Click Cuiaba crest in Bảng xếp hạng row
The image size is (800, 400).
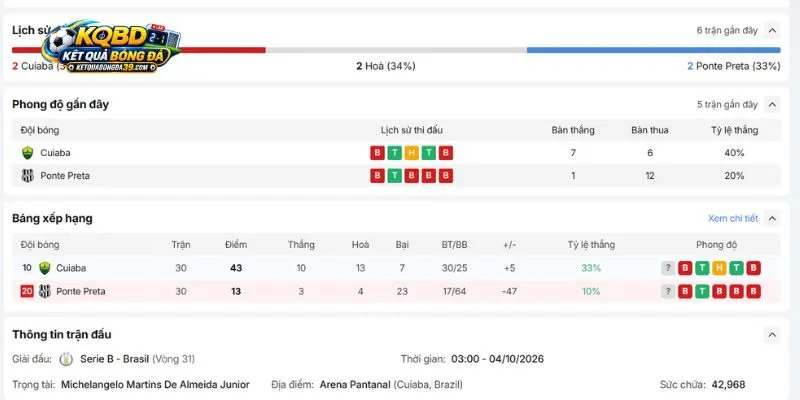coord(45,268)
